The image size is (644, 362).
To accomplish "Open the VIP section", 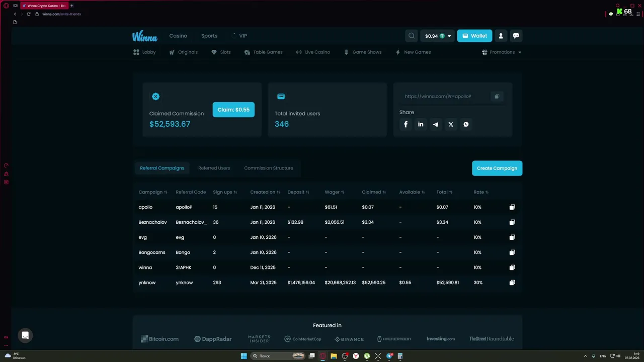I will (x=239, y=36).
